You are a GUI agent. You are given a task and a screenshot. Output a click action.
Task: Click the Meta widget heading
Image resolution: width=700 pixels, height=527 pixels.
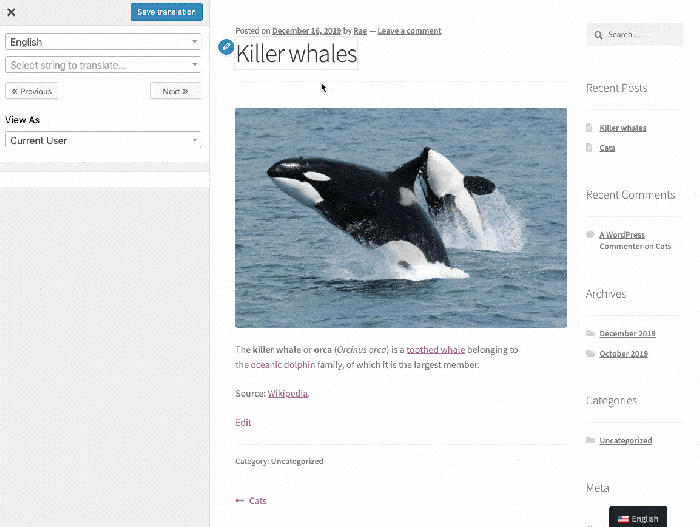(598, 488)
